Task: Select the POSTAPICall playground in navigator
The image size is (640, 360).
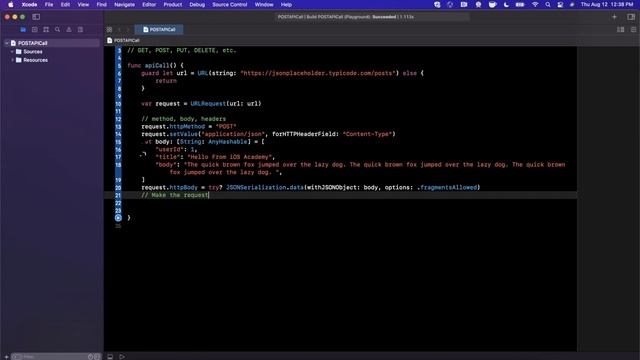Action: tap(51, 43)
